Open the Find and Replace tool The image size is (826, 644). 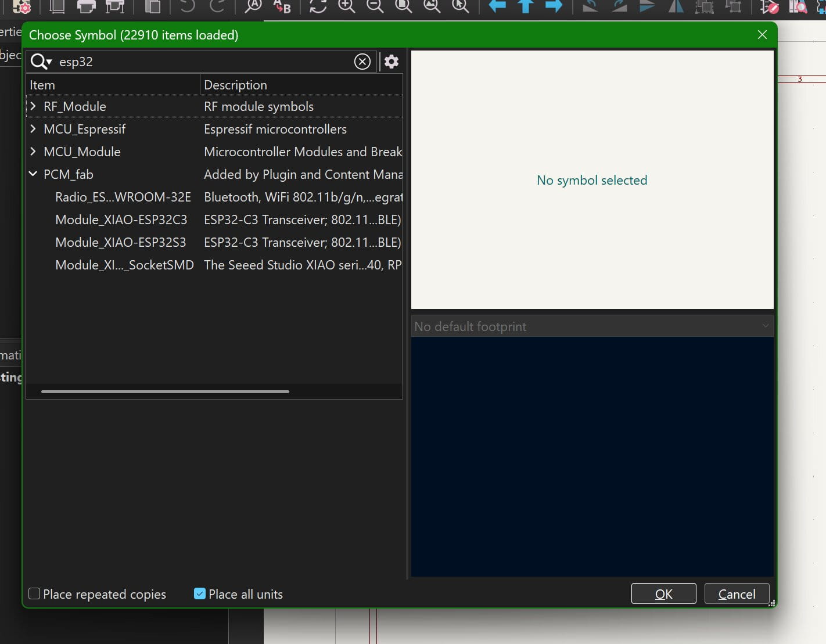pos(282,6)
